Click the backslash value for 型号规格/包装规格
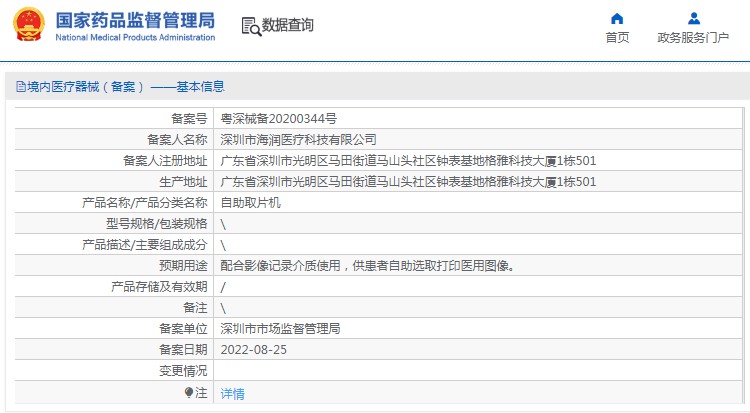The width and height of the screenshot is (750, 413). (223, 224)
